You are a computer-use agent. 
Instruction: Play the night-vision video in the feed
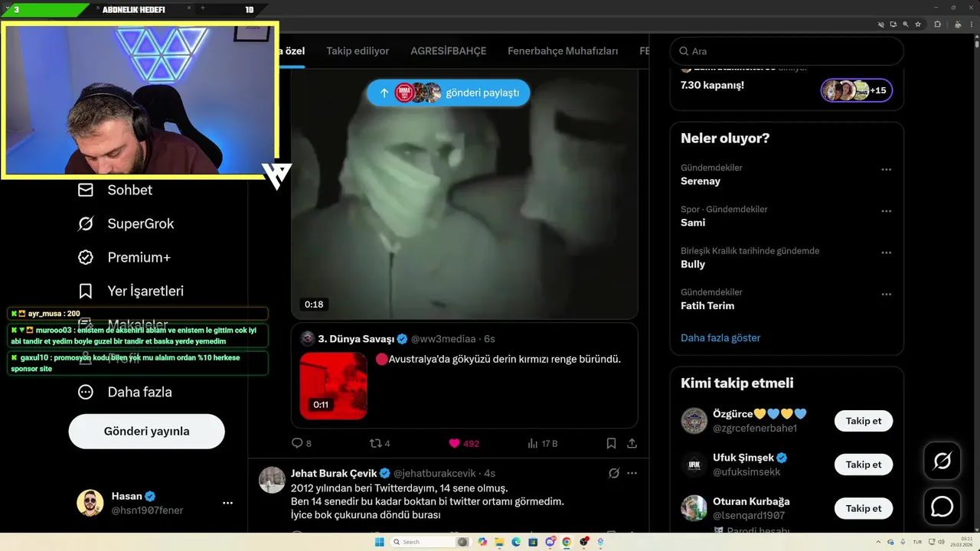tap(464, 193)
